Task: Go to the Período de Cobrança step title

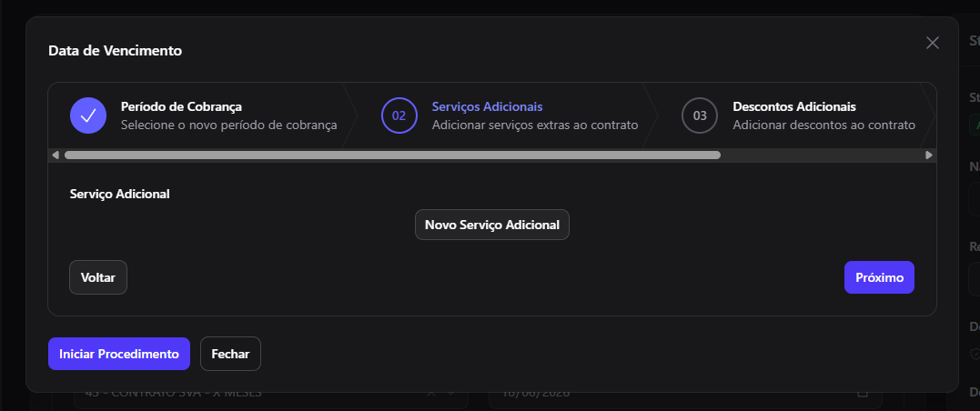Action: point(181,106)
